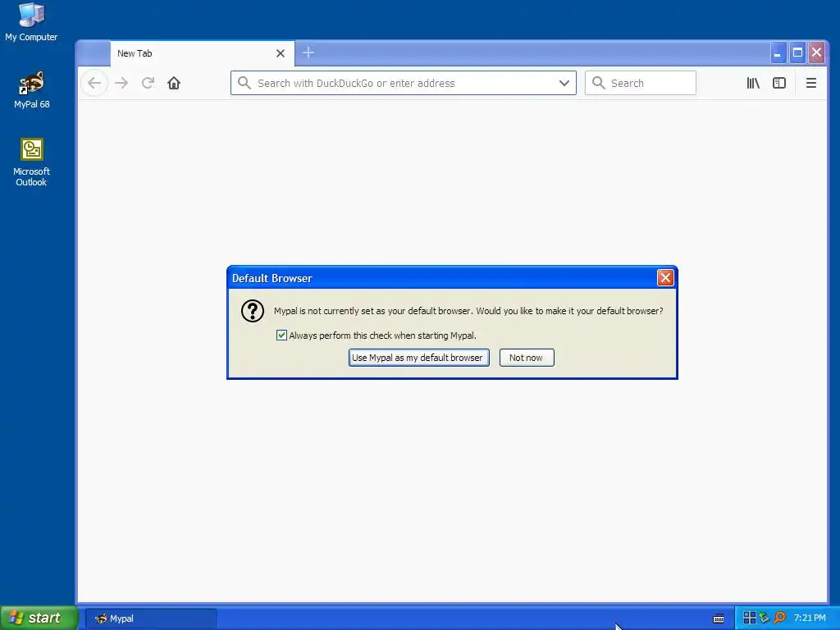840x630 pixels.
Task: Select Microsoft Outlook desktop icon
Action: pyautogui.click(x=32, y=163)
